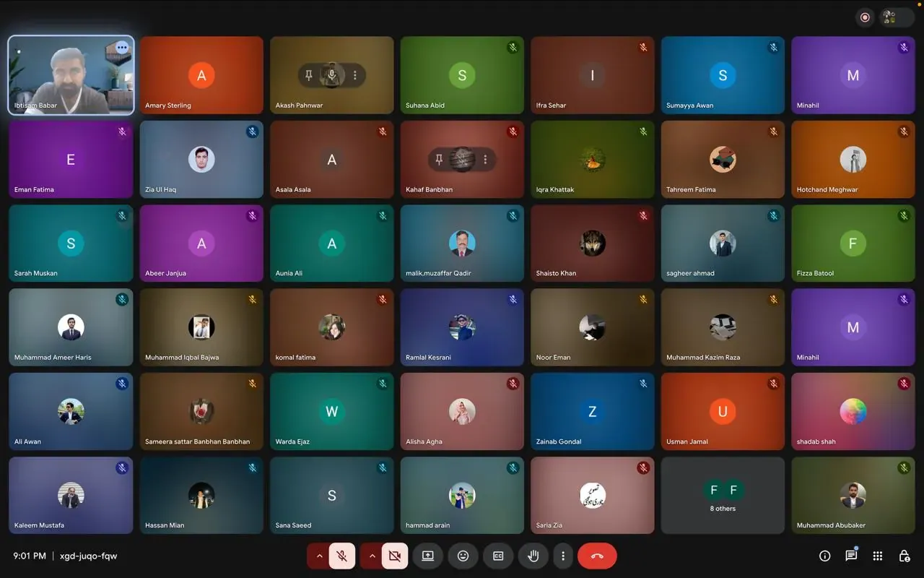Open the activities grid icon
Viewport: 924px width, 578px height.
(x=878, y=556)
